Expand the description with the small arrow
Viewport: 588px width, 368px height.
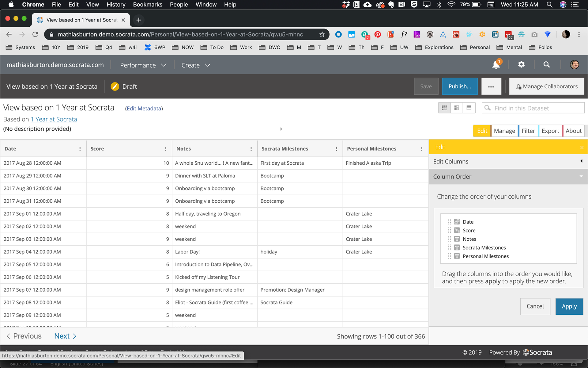281,129
